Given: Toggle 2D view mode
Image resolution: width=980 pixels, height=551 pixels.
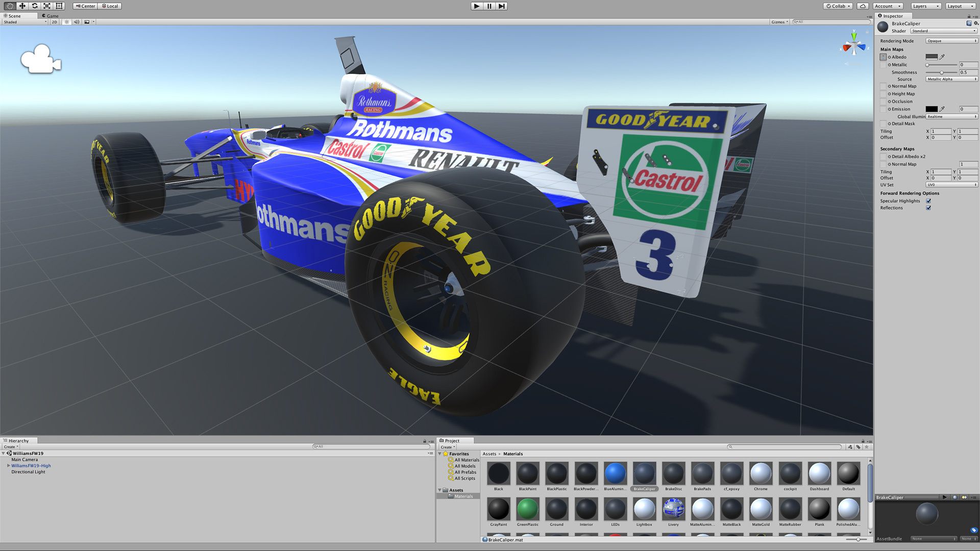Looking at the screenshot, I should (54, 22).
